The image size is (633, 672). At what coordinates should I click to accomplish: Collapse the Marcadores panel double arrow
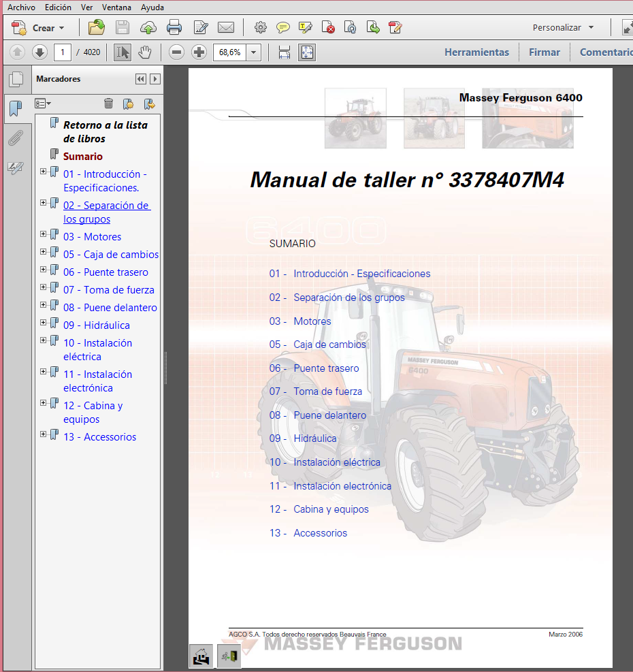[141, 79]
